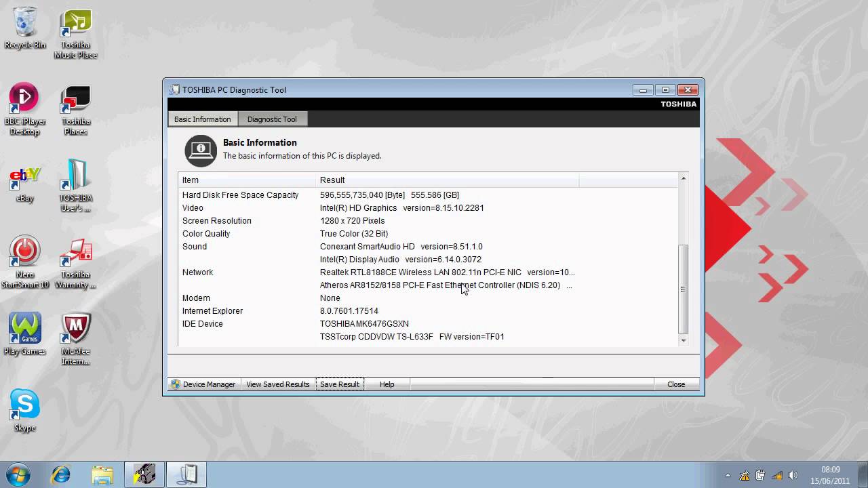The width and height of the screenshot is (868, 488).
Task: Show hidden system tray icons arrow
Action: [x=728, y=476]
